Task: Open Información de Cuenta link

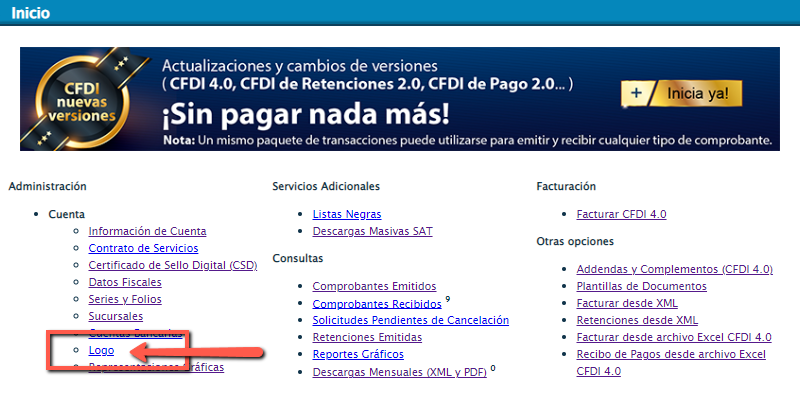Action: pos(147,231)
